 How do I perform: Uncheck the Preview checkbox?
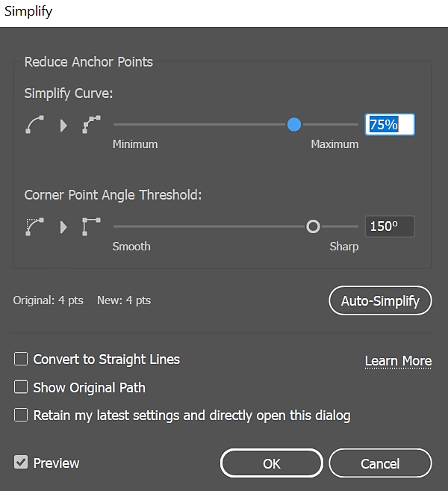click(x=21, y=463)
